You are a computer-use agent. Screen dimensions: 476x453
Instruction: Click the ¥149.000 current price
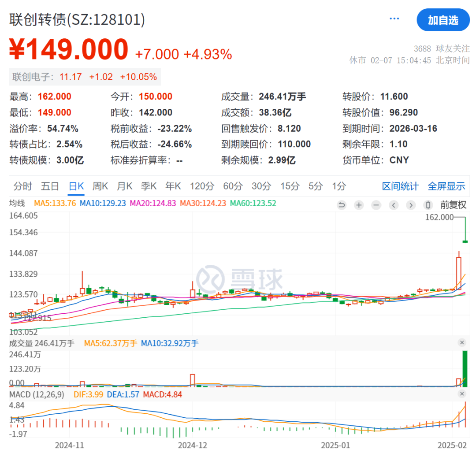click(x=69, y=49)
